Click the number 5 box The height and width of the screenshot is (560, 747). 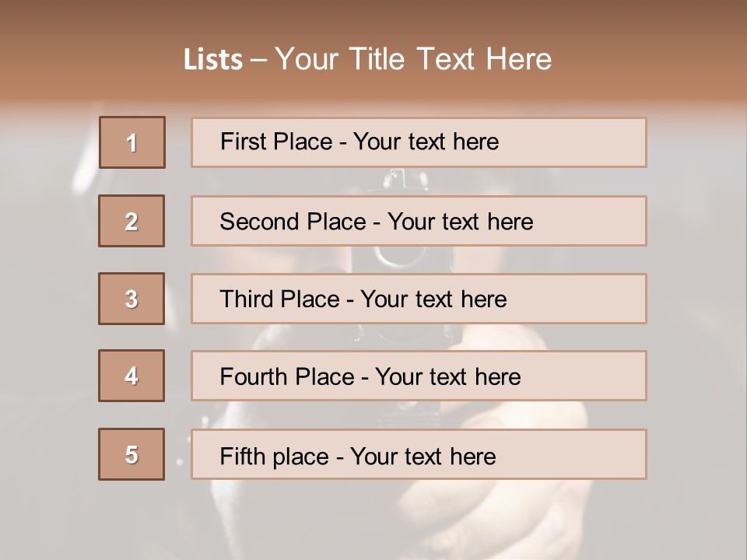click(132, 454)
